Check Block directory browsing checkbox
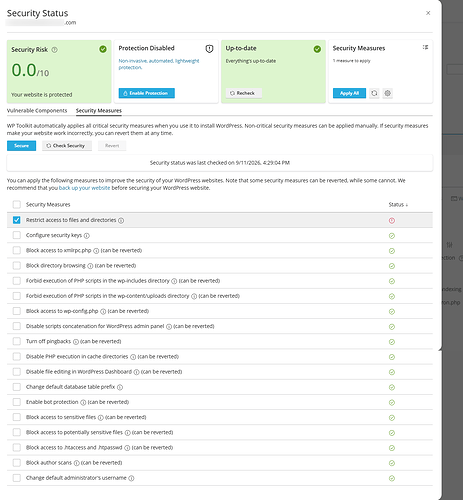Screen dimensions: 463x500 click(17, 266)
